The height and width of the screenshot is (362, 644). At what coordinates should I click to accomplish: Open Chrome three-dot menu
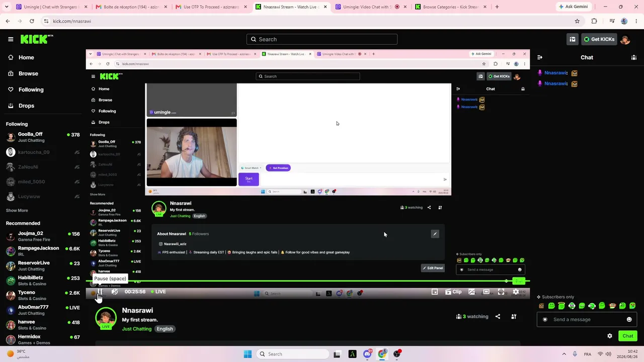(636, 21)
